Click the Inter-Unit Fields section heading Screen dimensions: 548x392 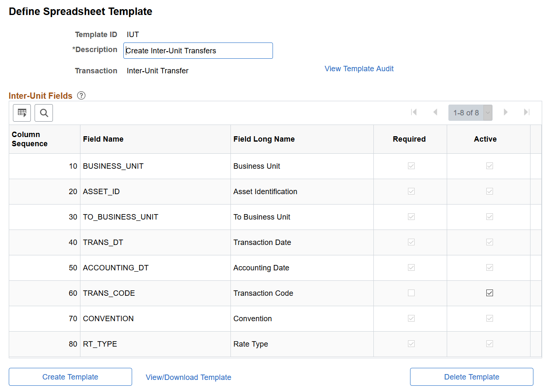[x=40, y=96]
